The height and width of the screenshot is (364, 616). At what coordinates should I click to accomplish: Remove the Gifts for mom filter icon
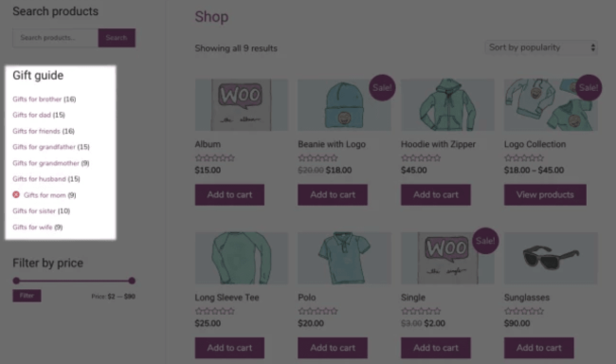(x=16, y=194)
